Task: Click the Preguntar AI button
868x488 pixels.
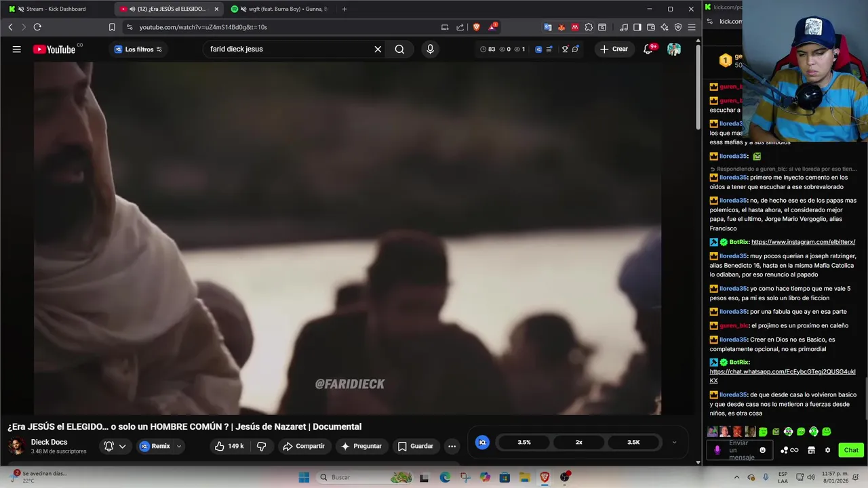Action: [361, 446]
